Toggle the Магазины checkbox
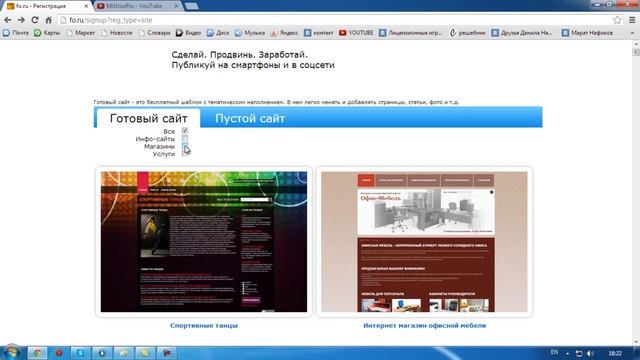The image size is (640, 360). tap(185, 146)
